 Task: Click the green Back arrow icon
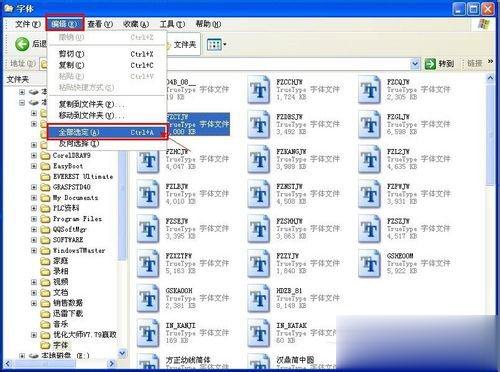click(22, 44)
